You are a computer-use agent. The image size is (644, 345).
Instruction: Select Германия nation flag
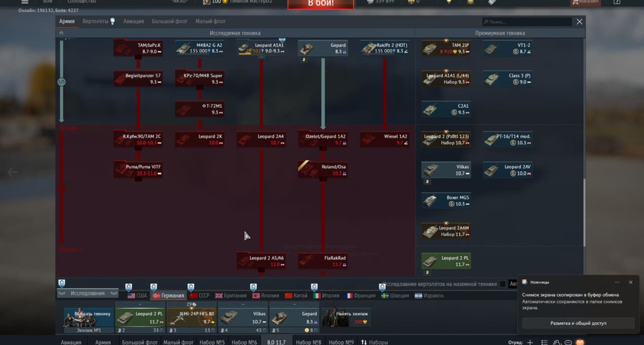point(169,295)
